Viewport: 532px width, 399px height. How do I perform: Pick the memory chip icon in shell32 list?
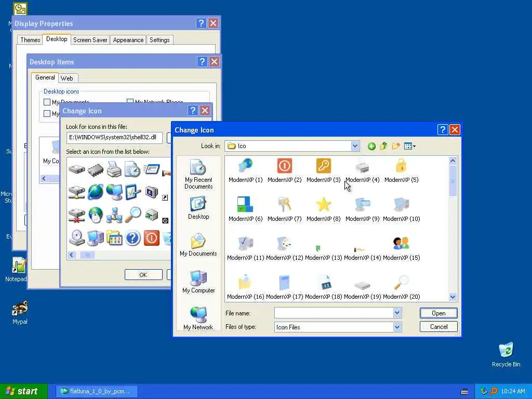(96, 170)
